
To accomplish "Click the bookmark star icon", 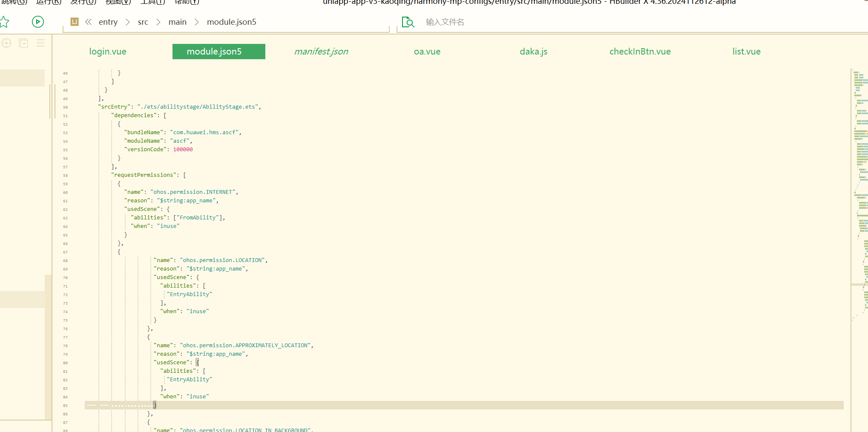I will tap(4, 22).
